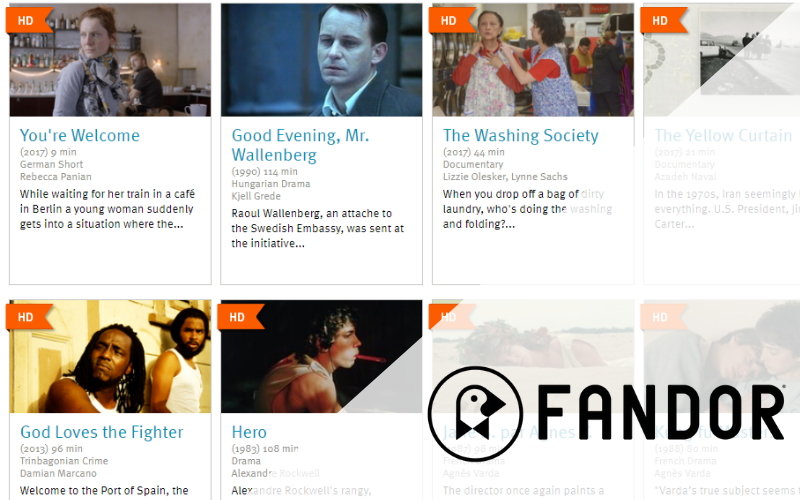Click the Fandor bird logo icon
The width and height of the screenshot is (800, 500).
tap(475, 414)
